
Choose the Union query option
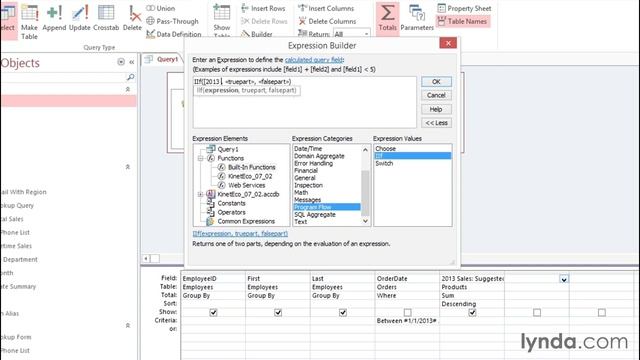[160, 8]
